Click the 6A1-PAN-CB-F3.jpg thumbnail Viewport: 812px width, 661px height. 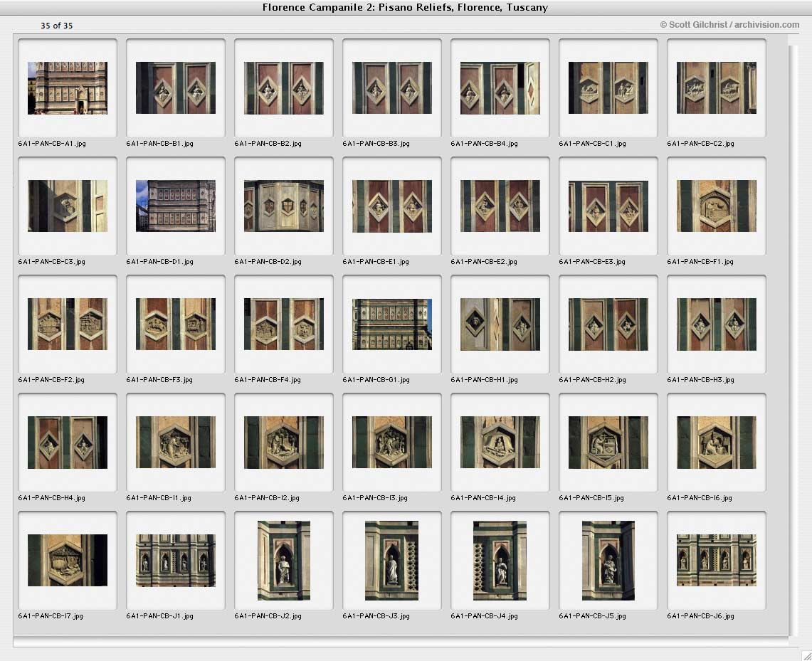tap(176, 324)
